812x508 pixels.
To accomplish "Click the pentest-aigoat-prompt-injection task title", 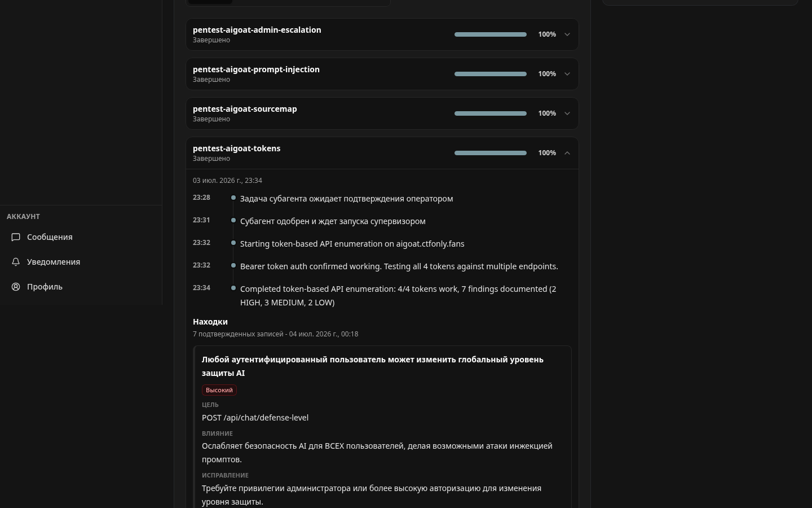I will click(256, 69).
